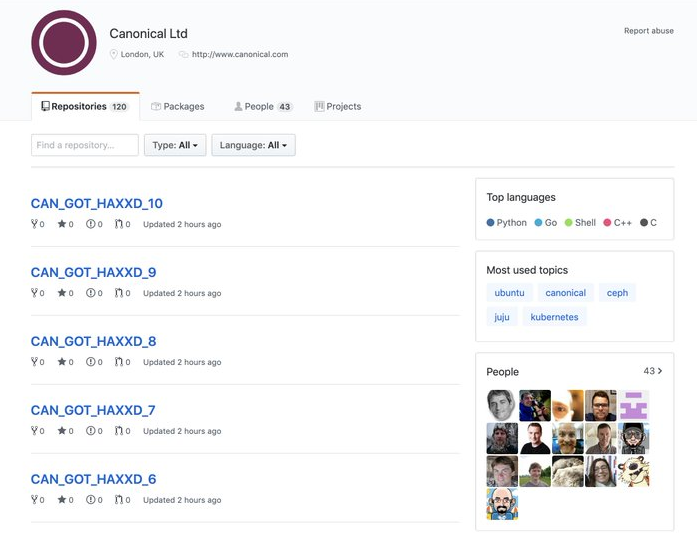Switch to the Repositories tab
This screenshot has height=536, width=697.
[x=85, y=106]
